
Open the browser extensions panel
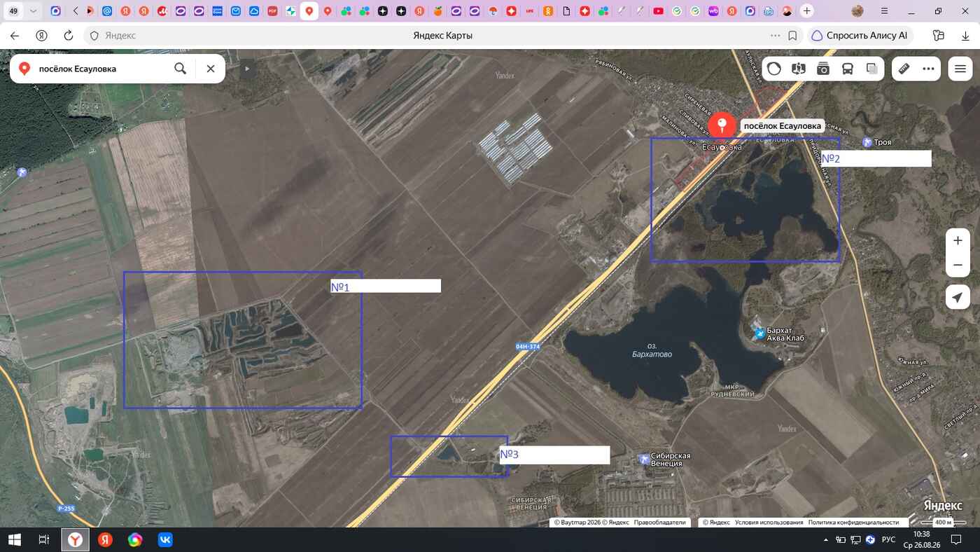pyautogui.click(x=939, y=36)
